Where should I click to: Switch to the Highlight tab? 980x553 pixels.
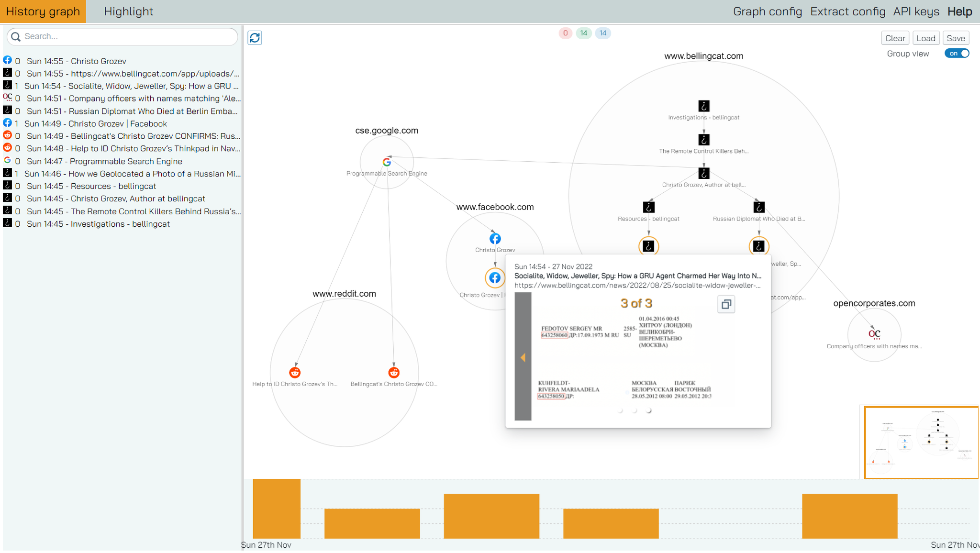coord(128,11)
